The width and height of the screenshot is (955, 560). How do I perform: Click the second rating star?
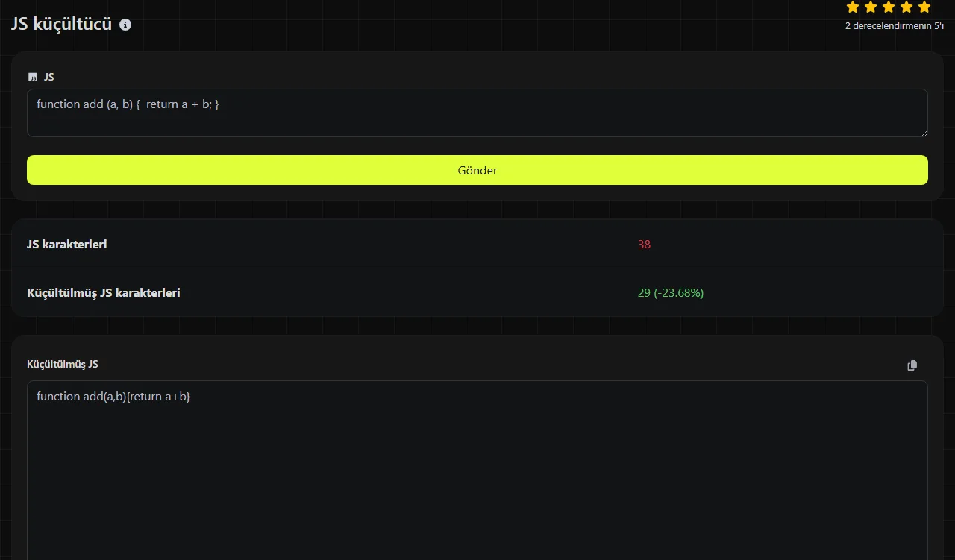click(871, 7)
